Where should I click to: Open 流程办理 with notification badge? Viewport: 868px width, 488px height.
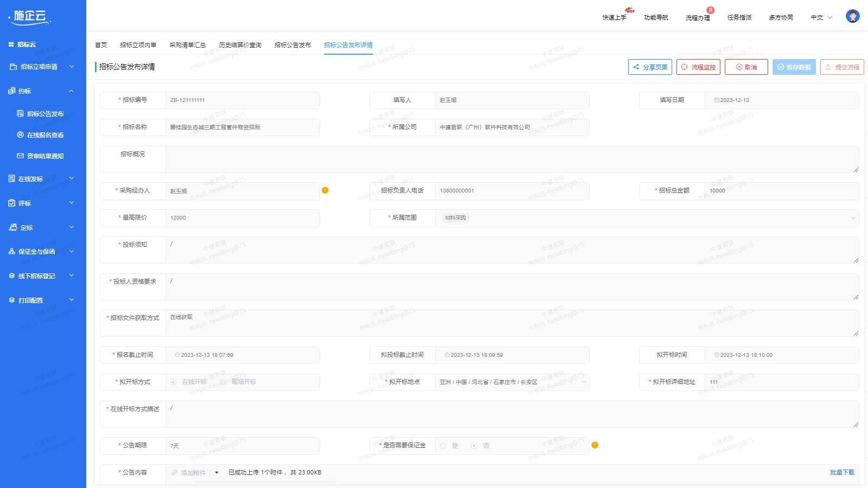click(x=698, y=17)
